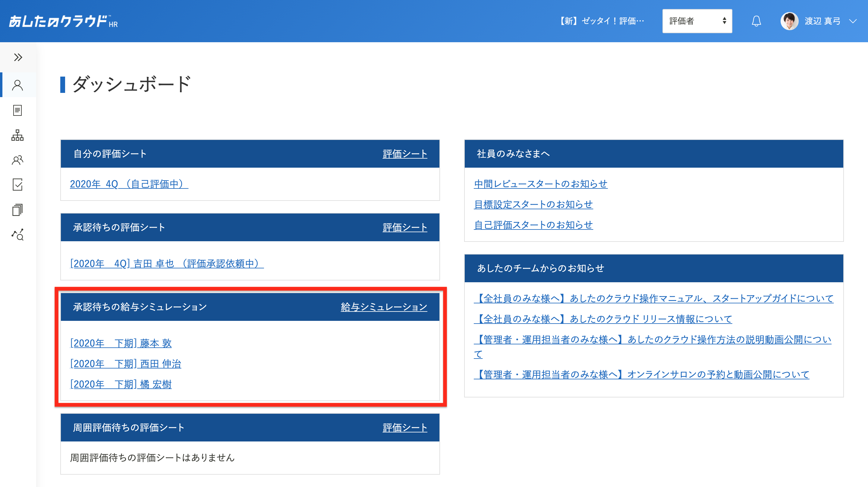Open オンラインサロンの予約と動画公開 notice
The width and height of the screenshot is (868, 487).
(x=641, y=375)
